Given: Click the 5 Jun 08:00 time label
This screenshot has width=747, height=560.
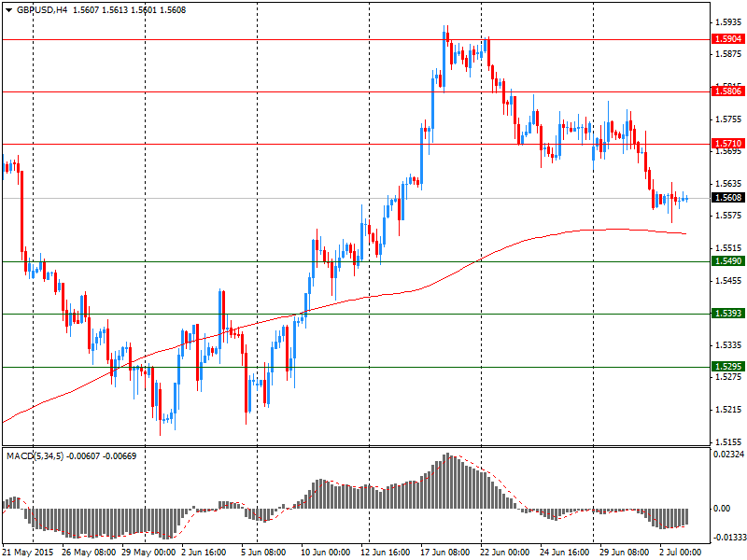Looking at the screenshot, I should tap(264, 553).
